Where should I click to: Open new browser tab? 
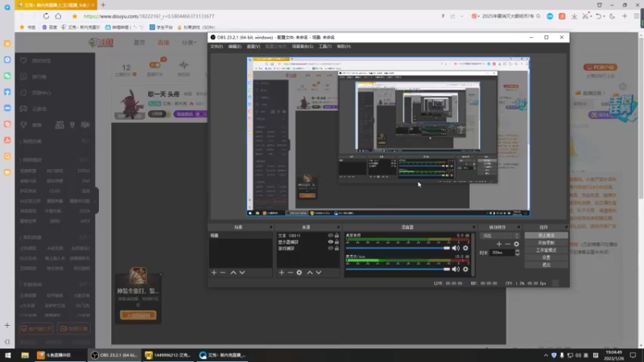click(103, 5)
